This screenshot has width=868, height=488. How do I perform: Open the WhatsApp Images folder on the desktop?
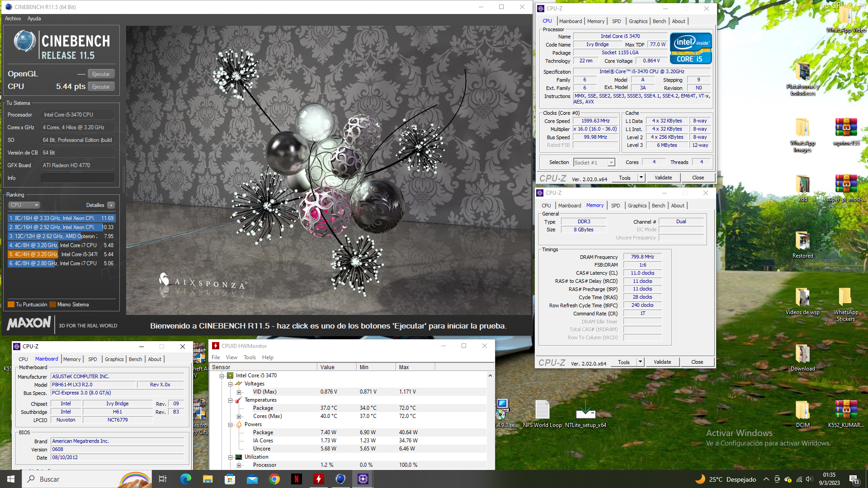click(802, 135)
